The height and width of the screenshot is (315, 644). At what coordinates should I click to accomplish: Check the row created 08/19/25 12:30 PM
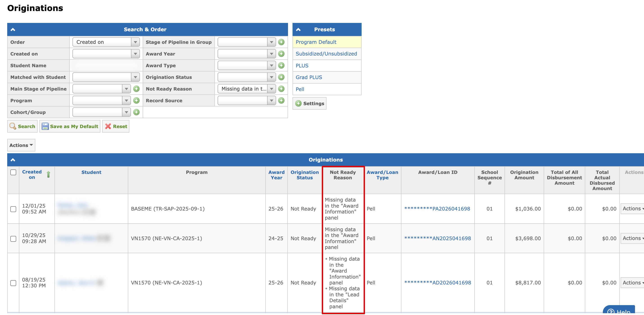click(x=13, y=283)
